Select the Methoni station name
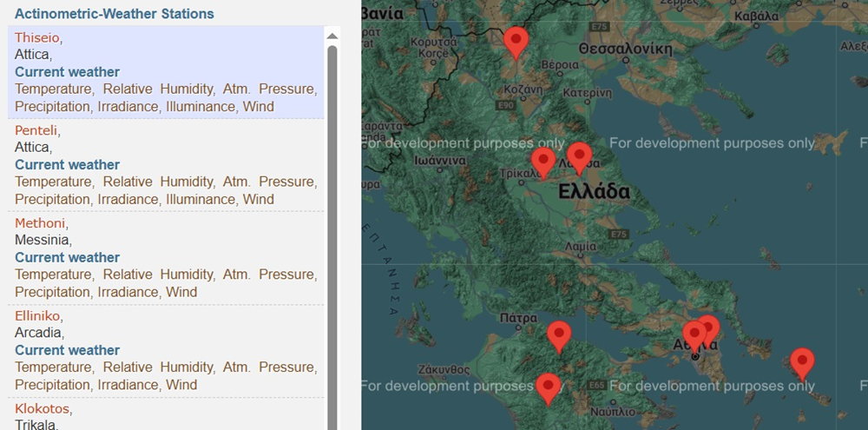 pyautogui.click(x=40, y=223)
